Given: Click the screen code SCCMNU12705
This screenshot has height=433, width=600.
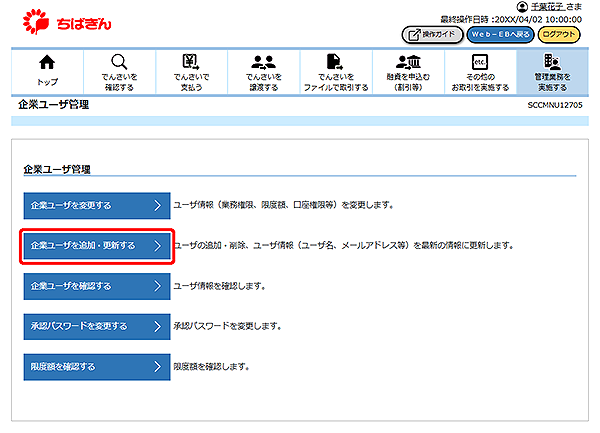Looking at the screenshot, I should click(x=555, y=105).
